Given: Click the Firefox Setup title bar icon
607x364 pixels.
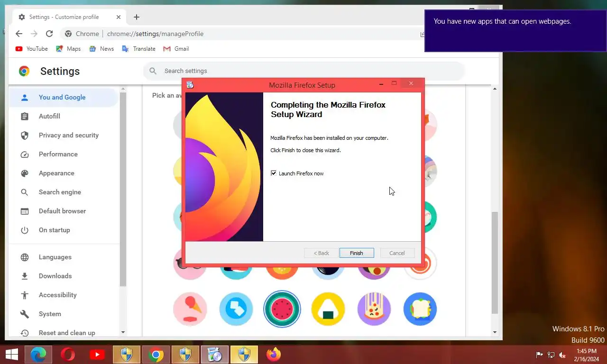Looking at the screenshot, I should click(x=190, y=85).
